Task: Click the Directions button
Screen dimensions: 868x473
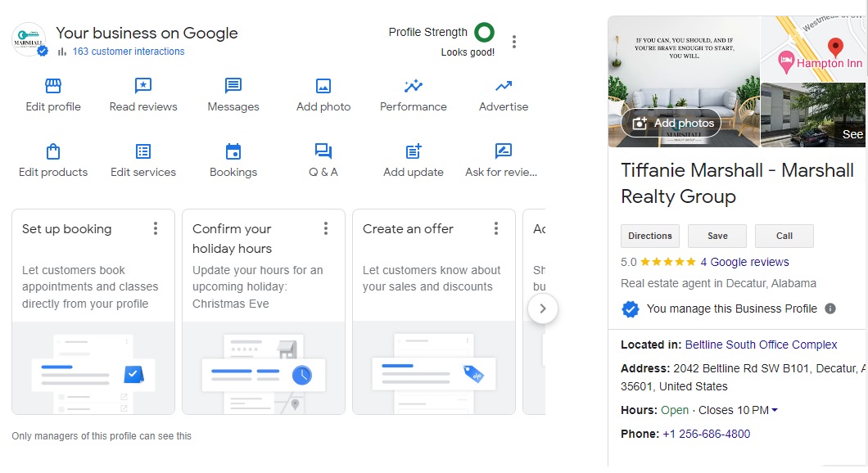Action: click(x=649, y=236)
